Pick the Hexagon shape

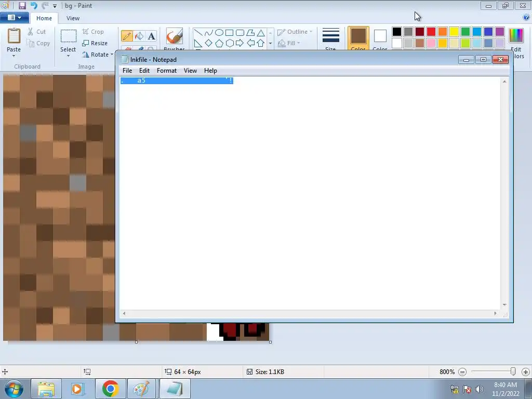pyautogui.click(x=230, y=43)
